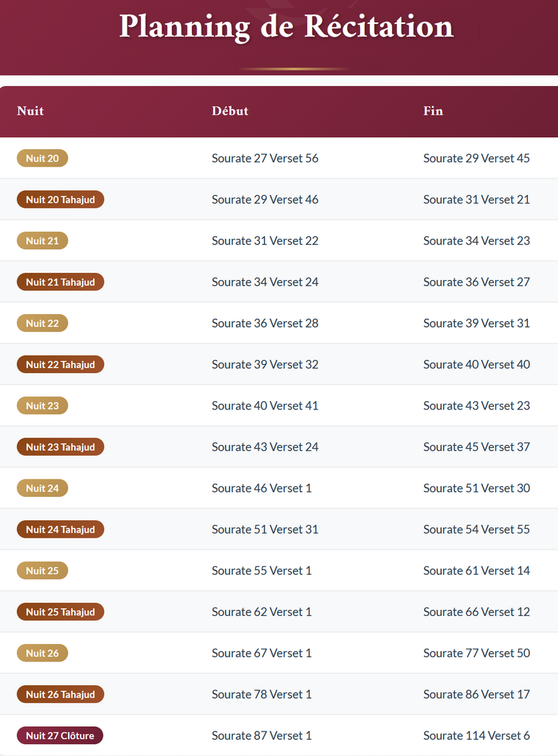Select the "Début" column header
The image size is (558, 756).
(230, 111)
